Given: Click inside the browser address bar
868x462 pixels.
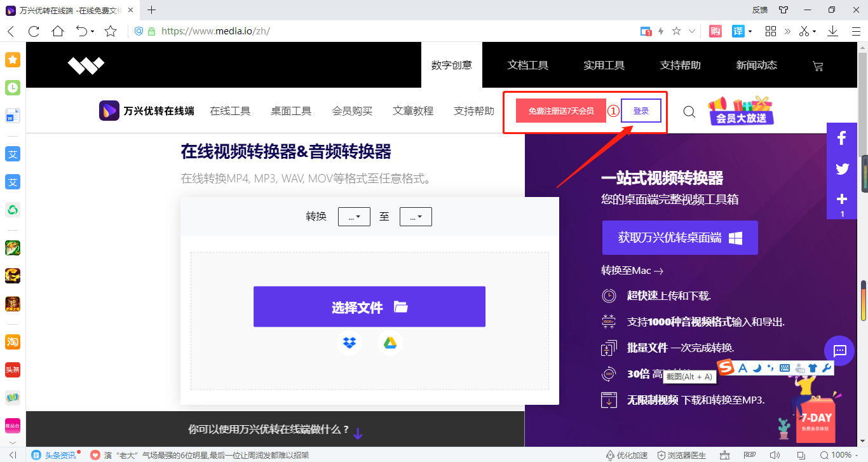Looking at the screenshot, I should pyautogui.click(x=254, y=30).
